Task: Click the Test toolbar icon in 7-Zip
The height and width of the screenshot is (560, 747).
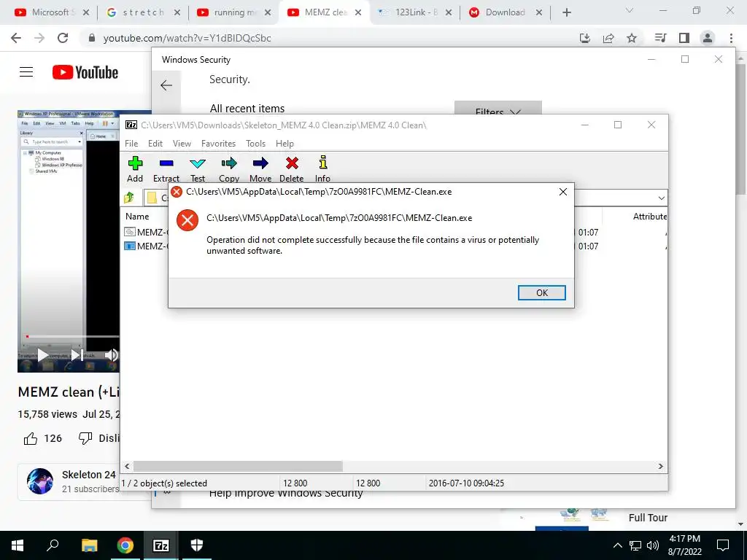Action: pos(198,169)
